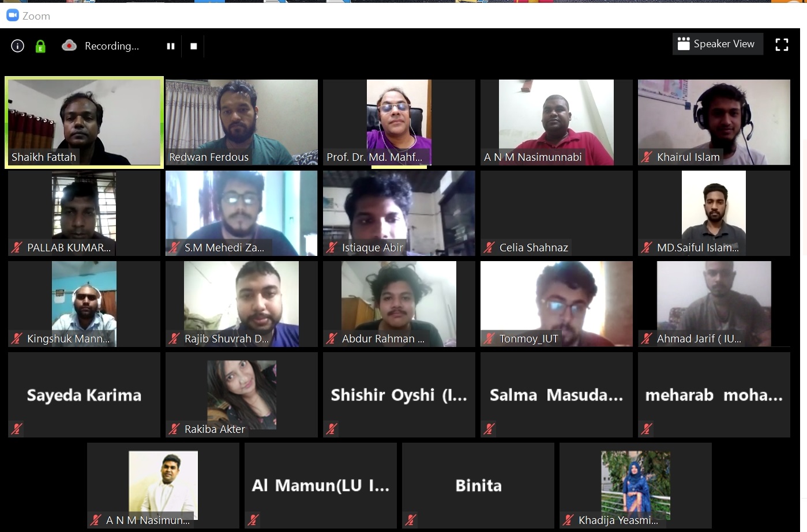Click muted mic icon on Khairul Islam
This screenshot has width=807, height=532.
tap(647, 157)
